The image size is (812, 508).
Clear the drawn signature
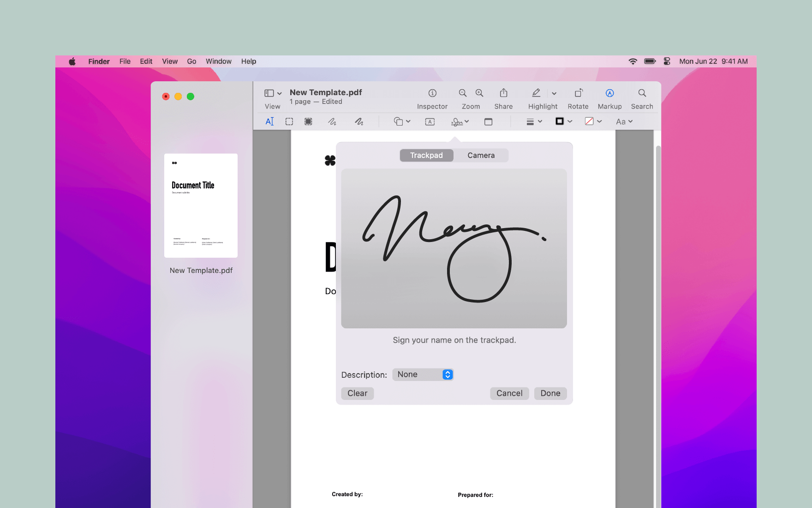click(357, 393)
